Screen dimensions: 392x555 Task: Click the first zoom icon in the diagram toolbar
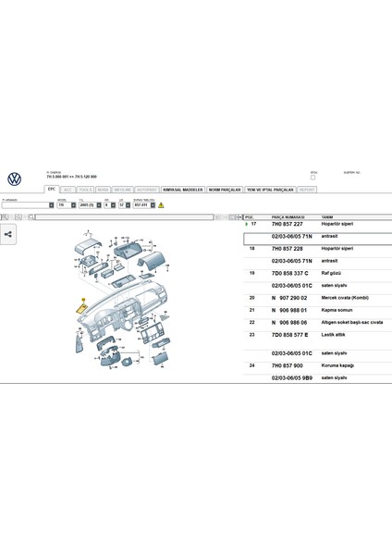pos(5,217)
